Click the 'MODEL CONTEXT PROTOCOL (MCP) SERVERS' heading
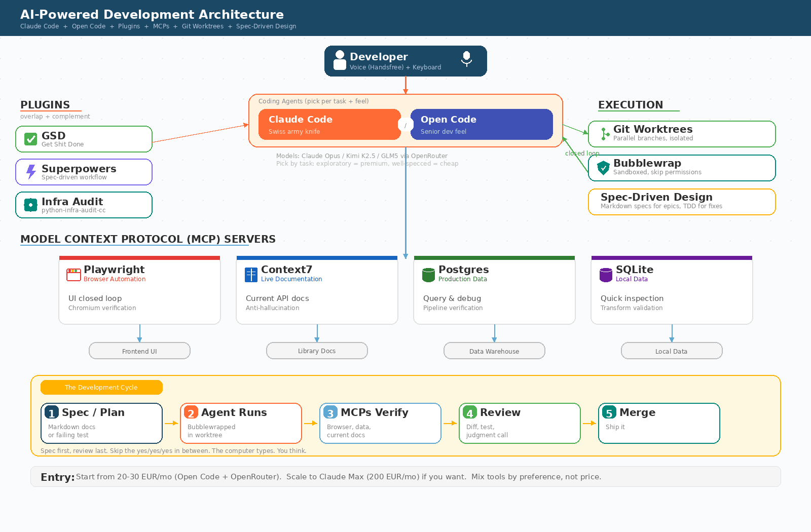 pos(148,239)
